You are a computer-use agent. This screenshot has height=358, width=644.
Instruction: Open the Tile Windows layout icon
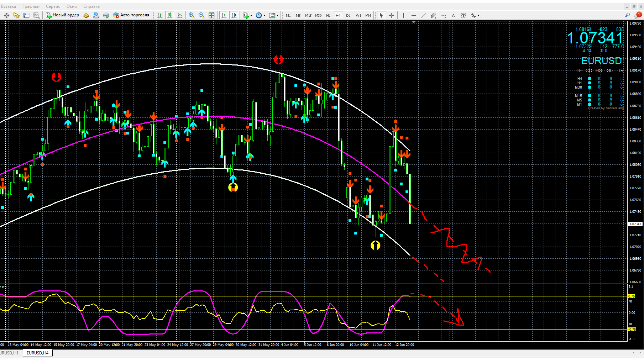211,15
